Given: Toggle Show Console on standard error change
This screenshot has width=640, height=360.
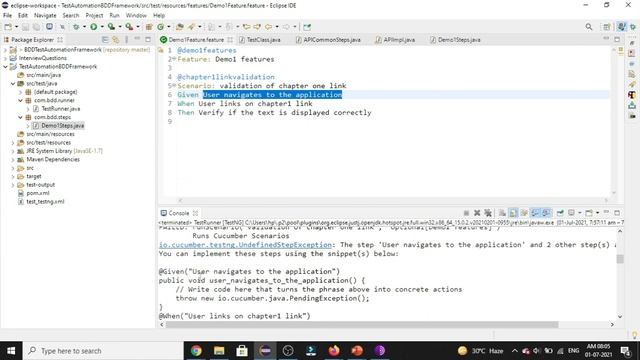Looking at the screenshot, I should [x=546, y=213].
